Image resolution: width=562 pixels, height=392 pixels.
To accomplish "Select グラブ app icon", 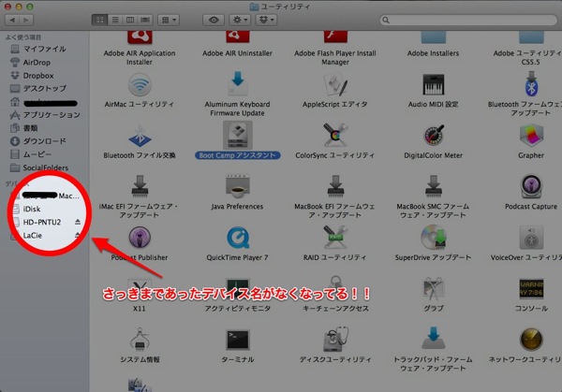I will [x=433, y=288].
